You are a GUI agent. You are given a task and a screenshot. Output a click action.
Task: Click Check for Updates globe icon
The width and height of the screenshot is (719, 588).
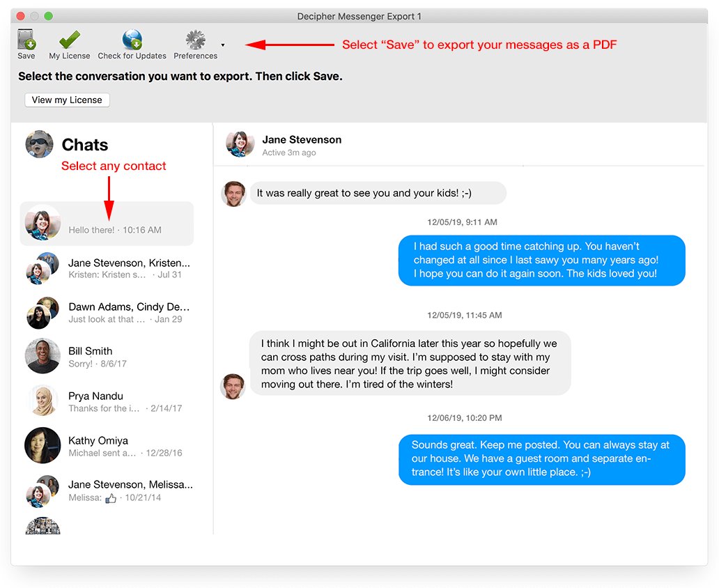pyautogui.click(x=132, y=41)
